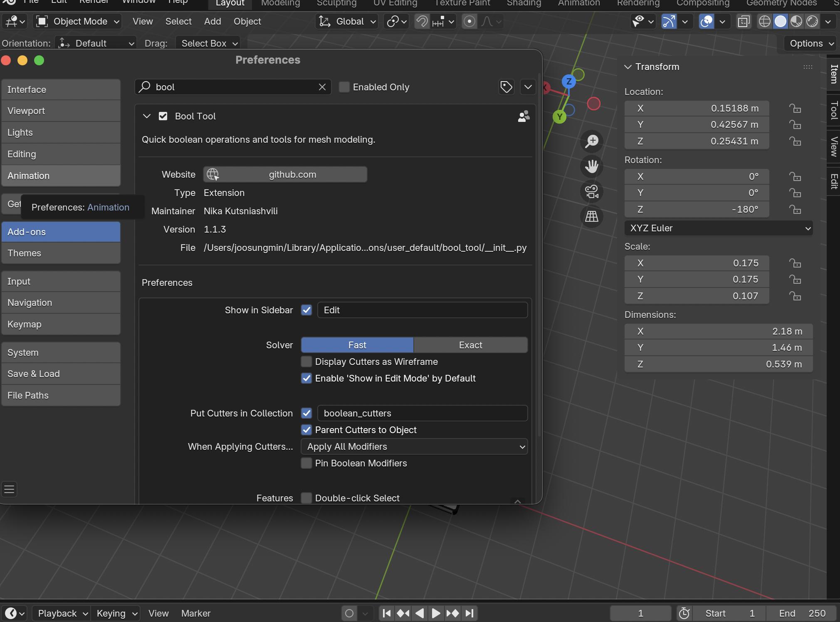Enable the proportional editing icon
Image resolution: width=840 pixels, height=622 pixels.
469,21
